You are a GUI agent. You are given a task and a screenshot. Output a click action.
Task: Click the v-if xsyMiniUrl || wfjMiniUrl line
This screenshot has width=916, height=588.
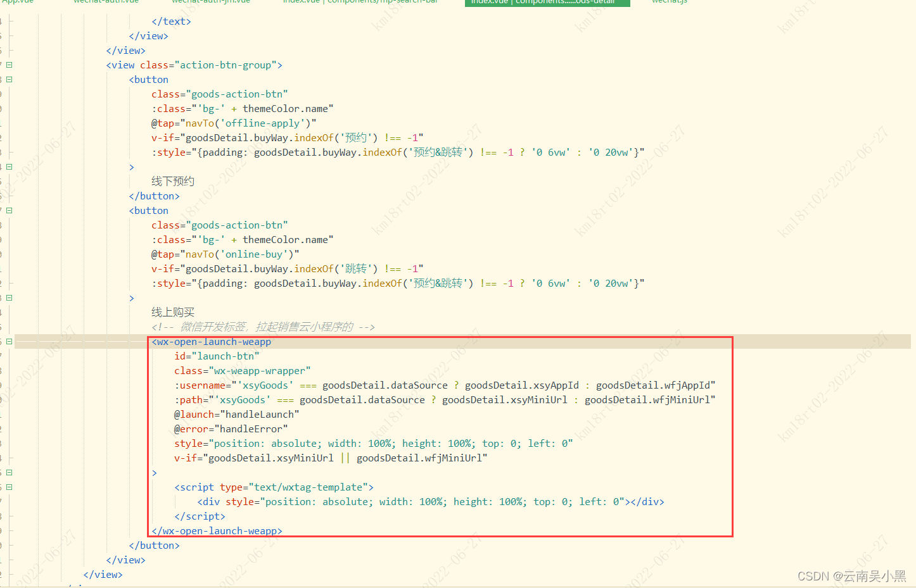331,458
